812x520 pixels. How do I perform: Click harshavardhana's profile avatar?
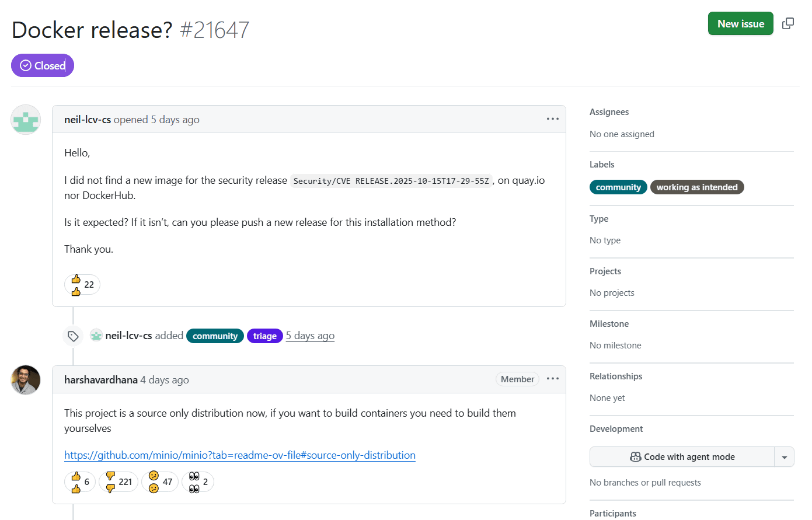click(x=25, y=379)
